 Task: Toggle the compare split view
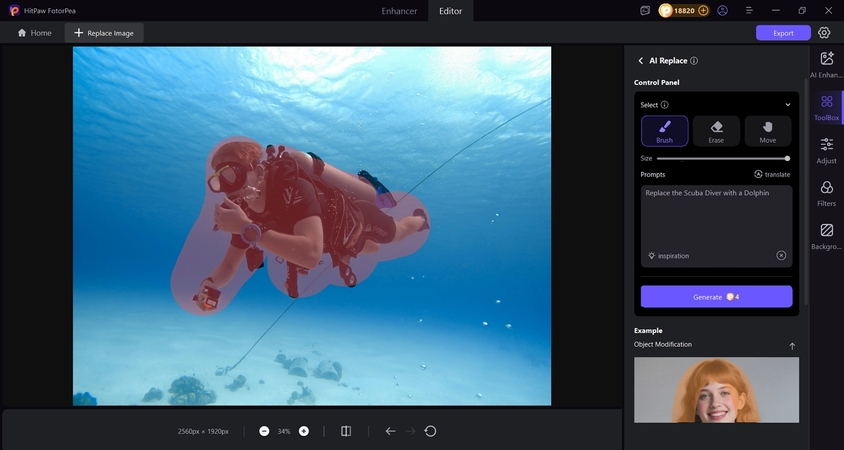click(346, 431)
